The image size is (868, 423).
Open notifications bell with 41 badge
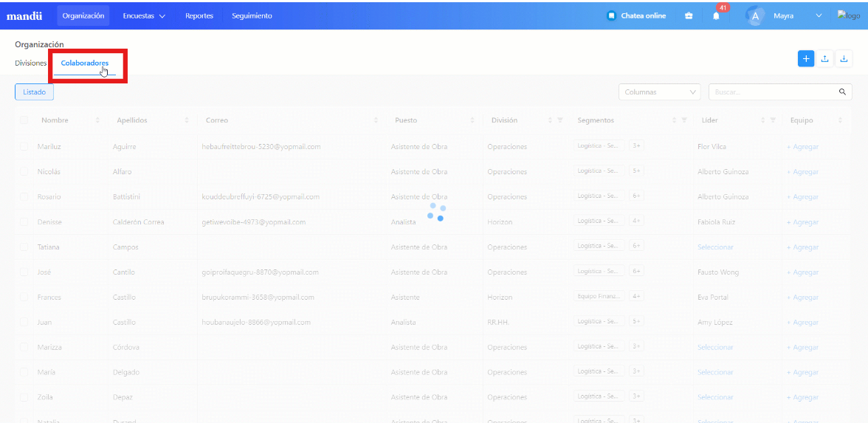coord(716,16)
